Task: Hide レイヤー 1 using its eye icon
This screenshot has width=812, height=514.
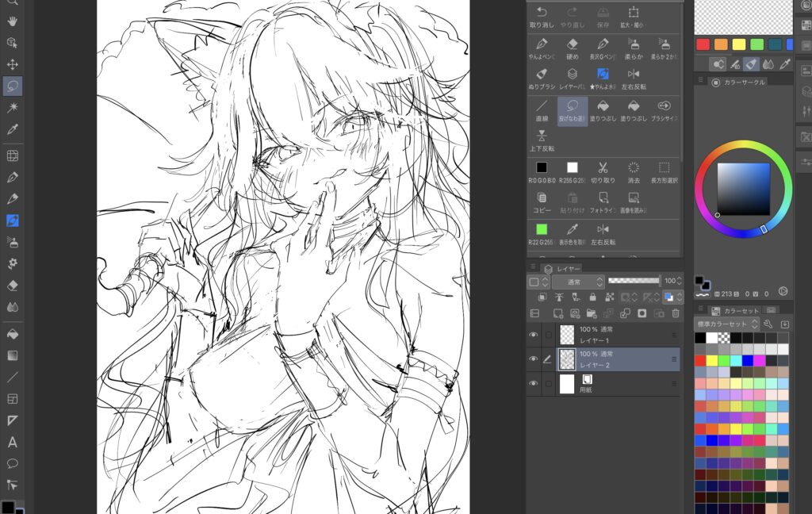Action: [x=533, y=335]
